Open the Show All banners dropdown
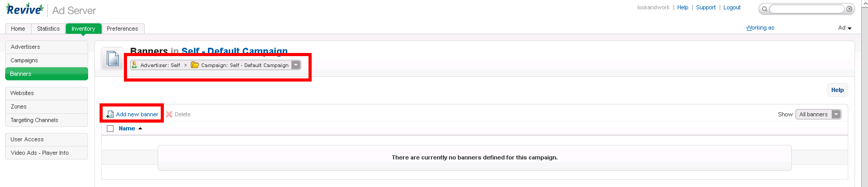This screenshot has height=187, width=868. 818,114
